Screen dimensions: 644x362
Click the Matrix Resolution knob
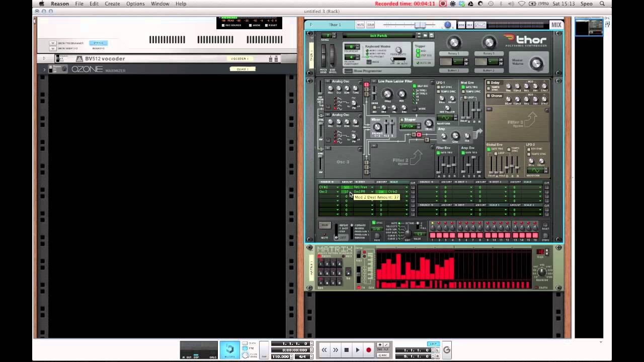click(541, 271)
